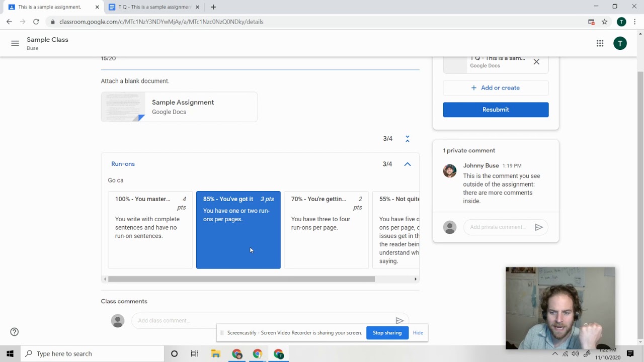Click the site lock icon in address bar
This screenshot has width=644, height=362.
(53, 22)
